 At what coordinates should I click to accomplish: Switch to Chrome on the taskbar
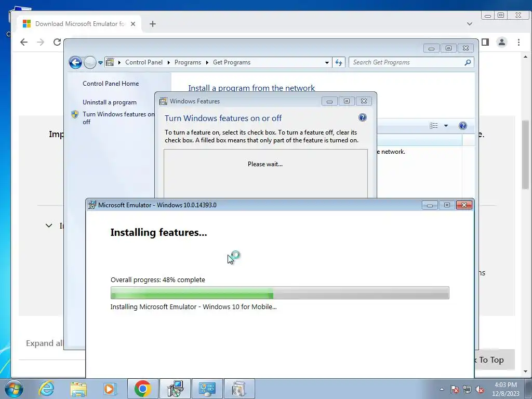(x=142, y=389)
